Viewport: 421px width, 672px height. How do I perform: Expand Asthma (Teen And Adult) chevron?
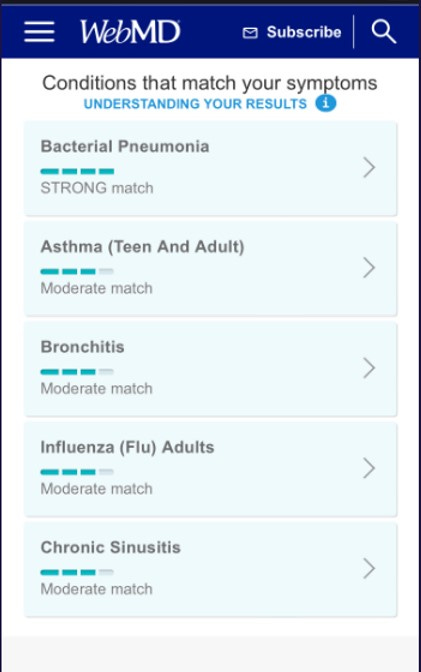pos(369,268)
